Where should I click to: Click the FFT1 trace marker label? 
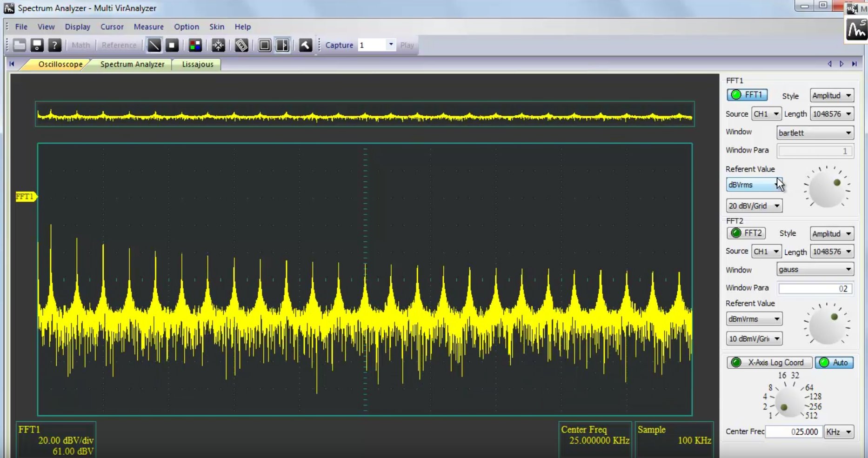[26, 197]
